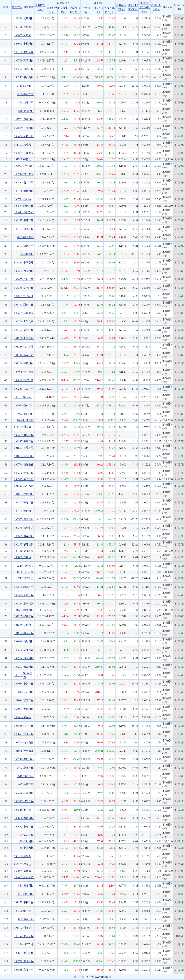This screenshot has height=980, width=185.
Task: Click the 万德斯 stock name link
Action: pyautogui.click(x=29, y=27)
